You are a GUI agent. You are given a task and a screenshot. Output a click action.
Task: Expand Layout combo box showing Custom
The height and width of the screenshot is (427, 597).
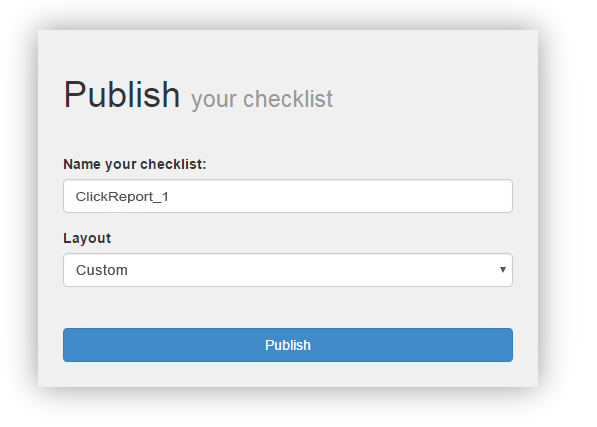(288, 270)
